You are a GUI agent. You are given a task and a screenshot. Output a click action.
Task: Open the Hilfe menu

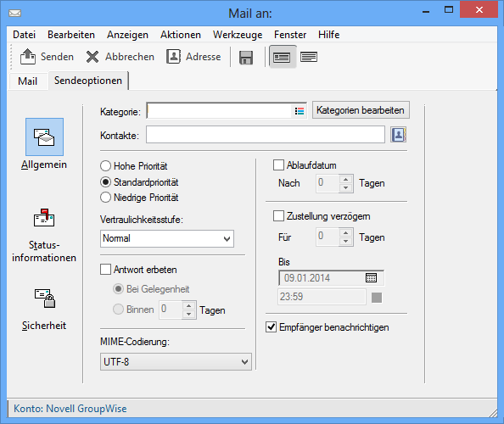coord(329,35)
